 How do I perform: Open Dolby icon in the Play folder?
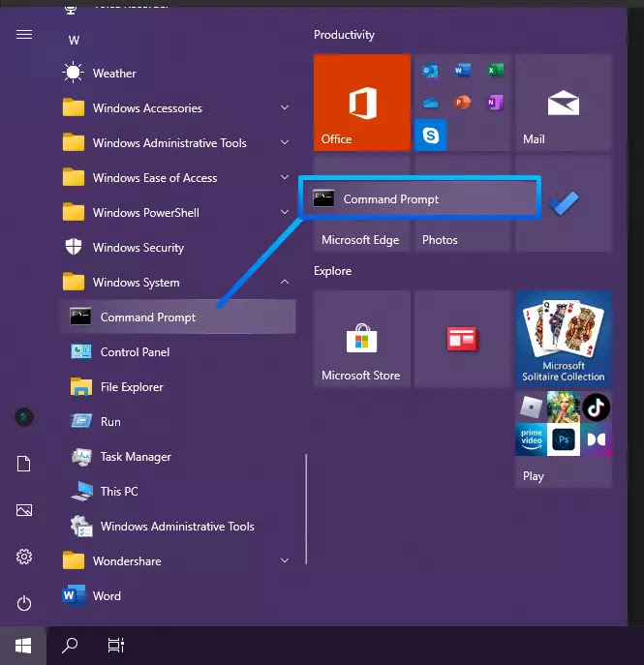click(x=596, y=439)
